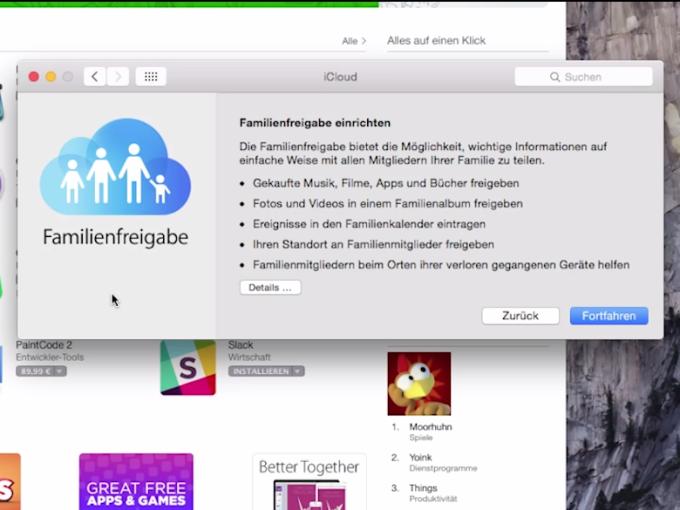Screen dimensions: 680x510
Task: Close the iCloud window with the red button
Action: click(x=34, y=77)
